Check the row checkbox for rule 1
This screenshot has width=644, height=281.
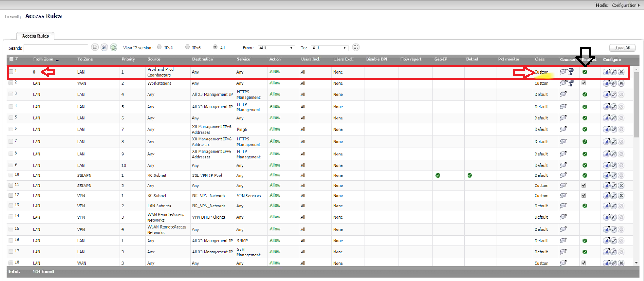[11, 72]
